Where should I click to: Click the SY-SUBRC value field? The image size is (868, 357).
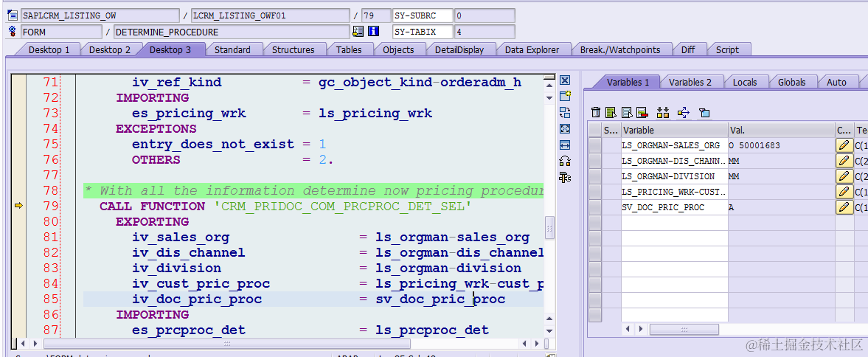[x=485, y=15]
